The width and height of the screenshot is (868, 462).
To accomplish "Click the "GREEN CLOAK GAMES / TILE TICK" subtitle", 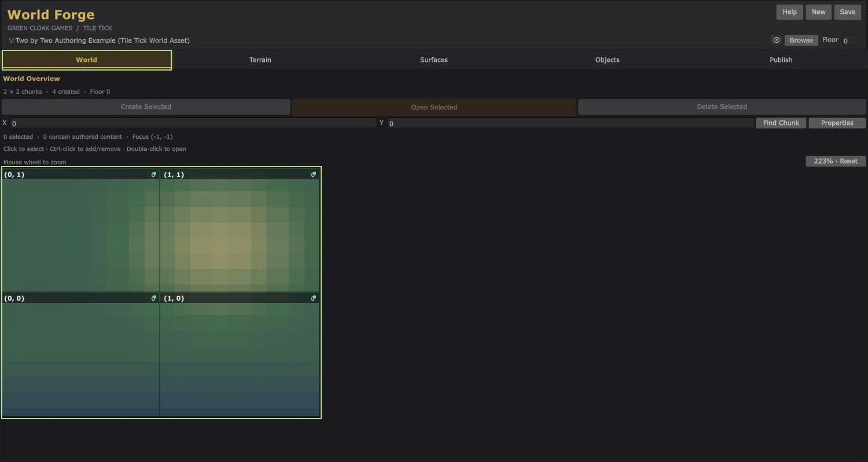I will point(60,28).
